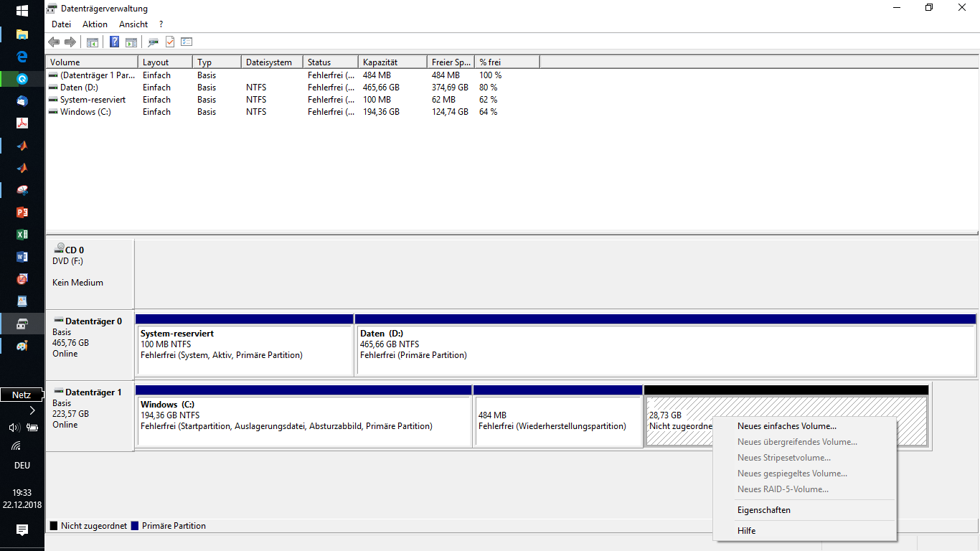Screen dimensions: 980x551
Task: Choose Neues einfaches Volume... from context menu
Action: point(805,426)
